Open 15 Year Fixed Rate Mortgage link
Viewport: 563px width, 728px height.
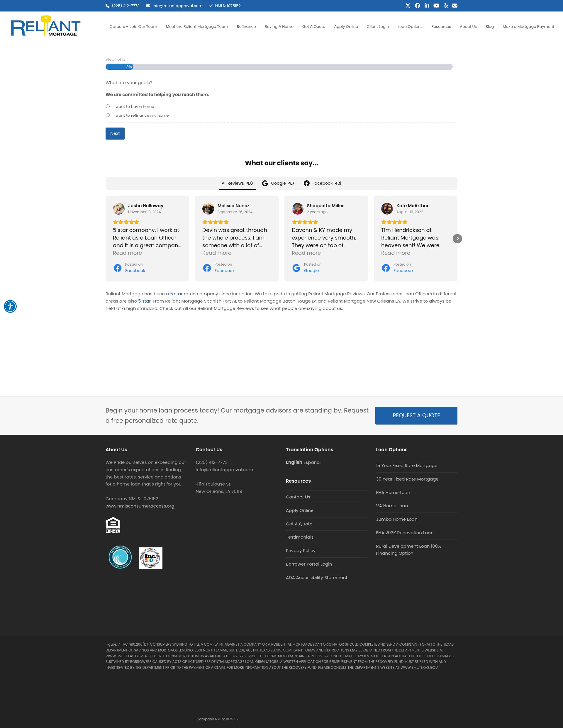pyautogui.click(x=407, y=466)
